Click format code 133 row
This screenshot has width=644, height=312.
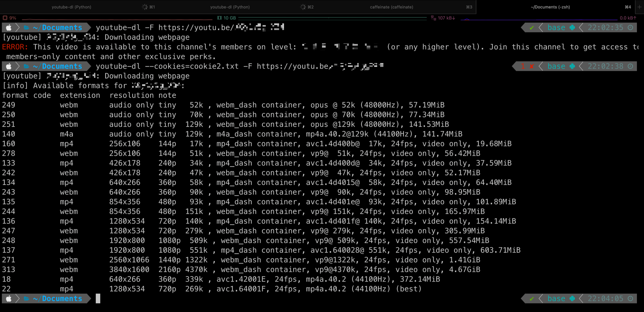[x=257, y=163]
